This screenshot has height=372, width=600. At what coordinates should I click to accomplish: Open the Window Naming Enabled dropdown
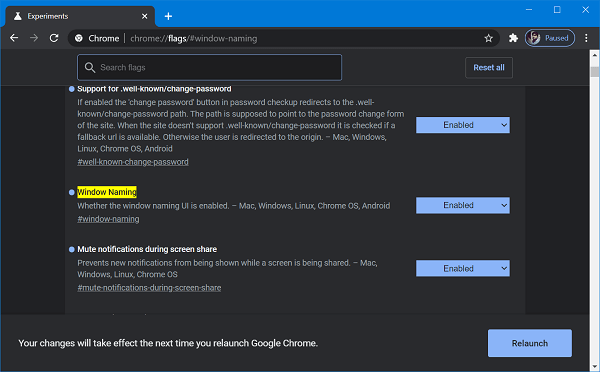tap(463, 206)
